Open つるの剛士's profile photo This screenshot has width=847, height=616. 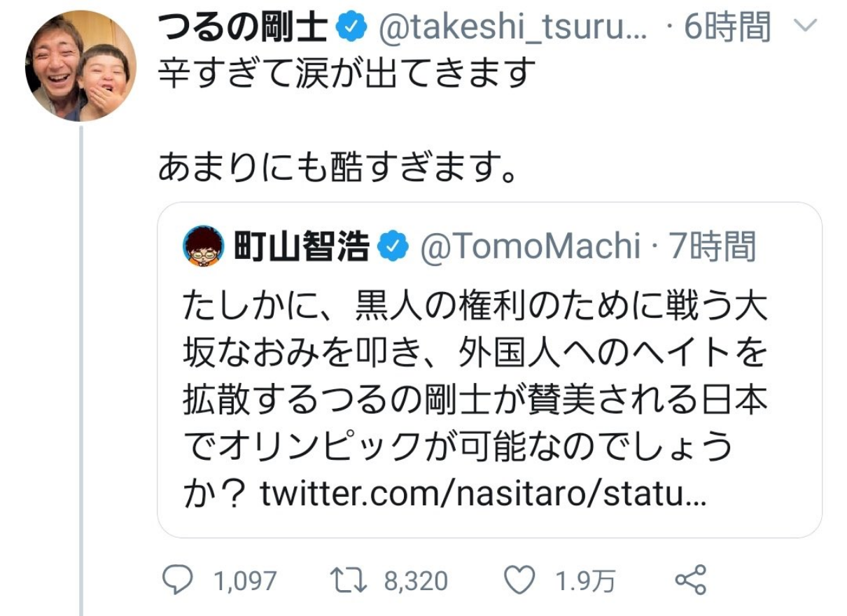[80, 66]
